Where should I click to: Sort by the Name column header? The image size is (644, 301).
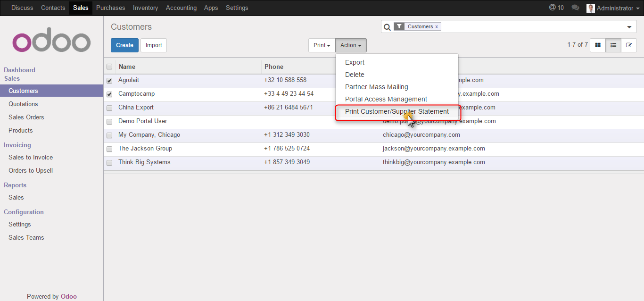(127, 67)
